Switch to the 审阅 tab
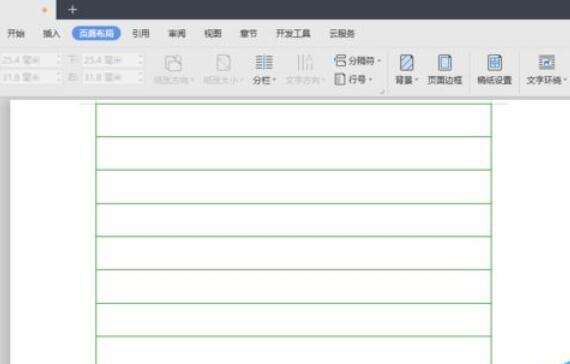Image resolution: width=570 pixels, height=364 pixels. coord(177,33)
